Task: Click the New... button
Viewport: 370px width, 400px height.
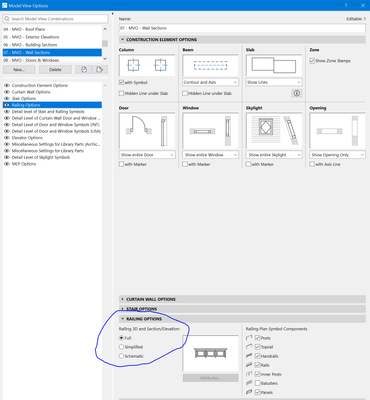Action: coord(19,69)
